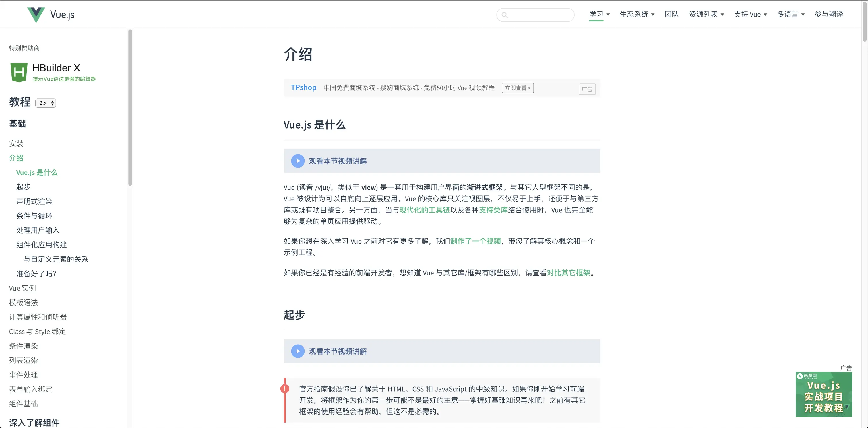
Task: Change the tutorial version using the 2.x selector
Action: (45, 103)
